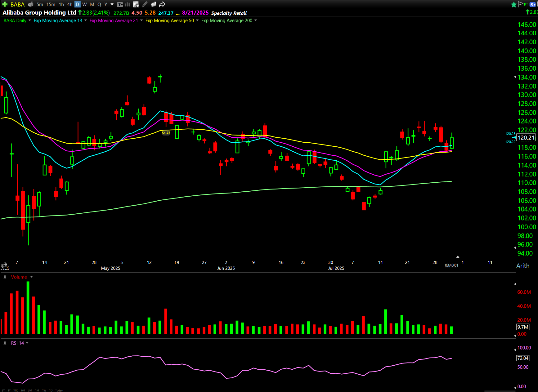Image resolution: width=538 pixels, height=392 pixels.
Task: Open the timeframe list dropdown arrow
Action: 112,4
